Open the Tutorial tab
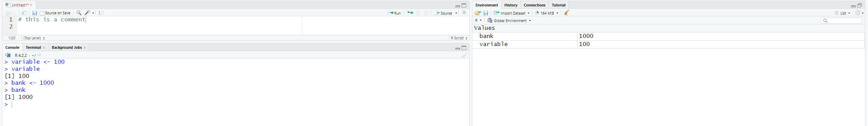The height and width of the screenshot is (126, 868). (x=559, y=5)
